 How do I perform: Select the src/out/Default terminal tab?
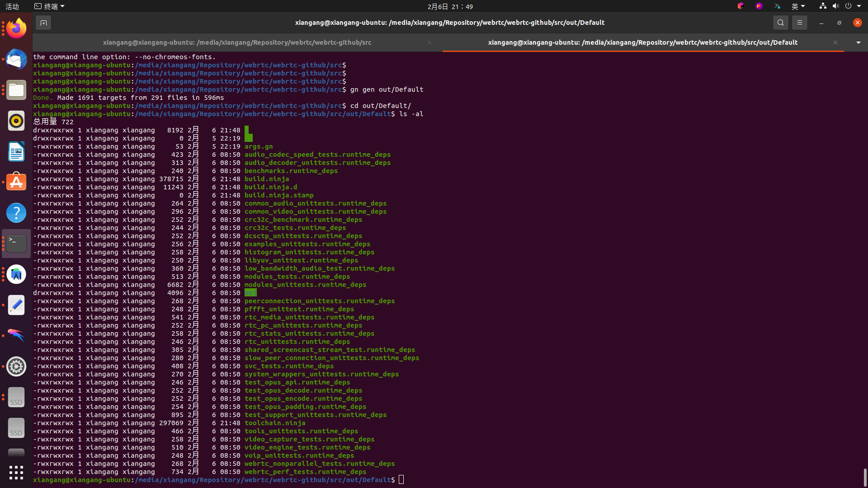(x=642, y=42)
